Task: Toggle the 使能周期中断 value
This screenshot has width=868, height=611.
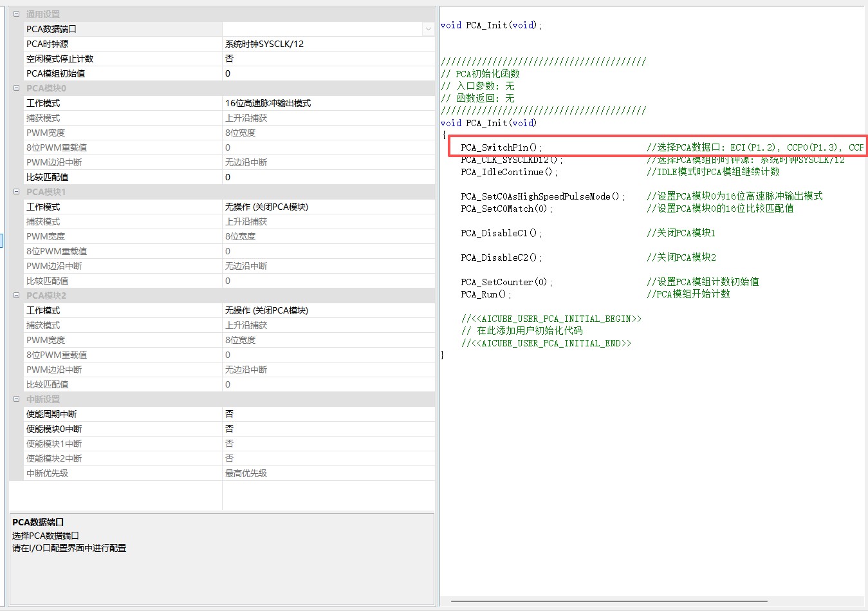Action: coord(328,414)
